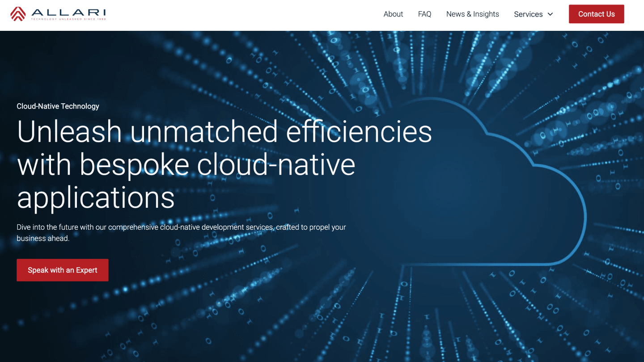
Task: Select the Cloud-Native Technology label
Action: (58, 106)
